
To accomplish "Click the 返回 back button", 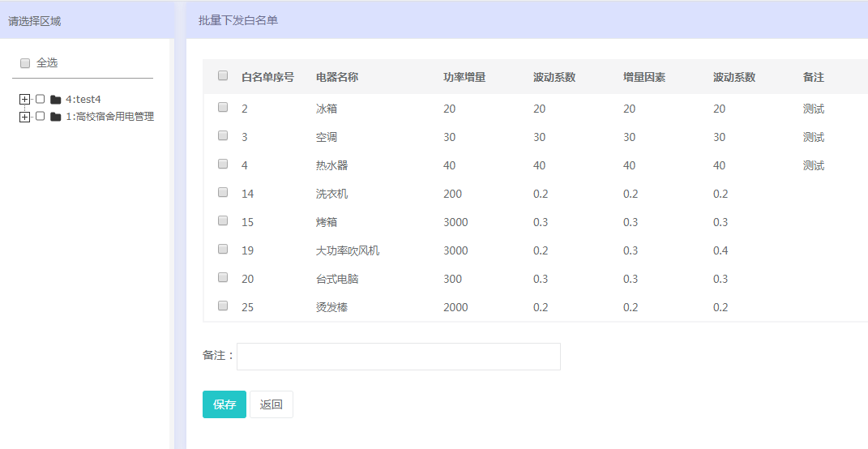I will [x=272, y=404].
